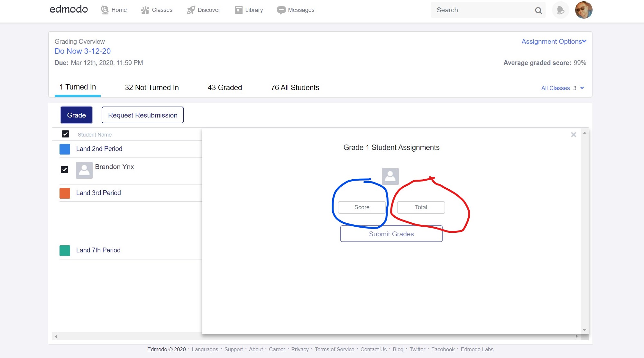644x358 pixels.
Task: Open the notifications bell icon
Action: pyautogui.click(x=560, y=10)
